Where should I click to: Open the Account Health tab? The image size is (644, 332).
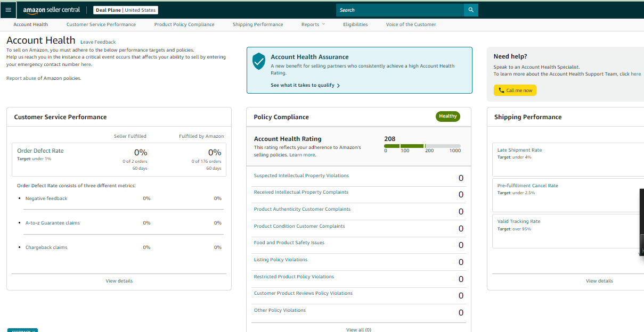pos(31,24)
